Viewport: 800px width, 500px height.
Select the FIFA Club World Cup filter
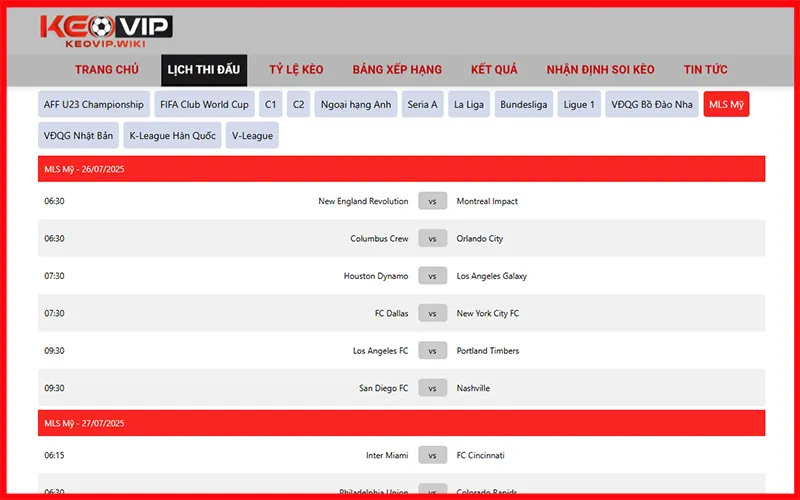[x=204, y=105]
